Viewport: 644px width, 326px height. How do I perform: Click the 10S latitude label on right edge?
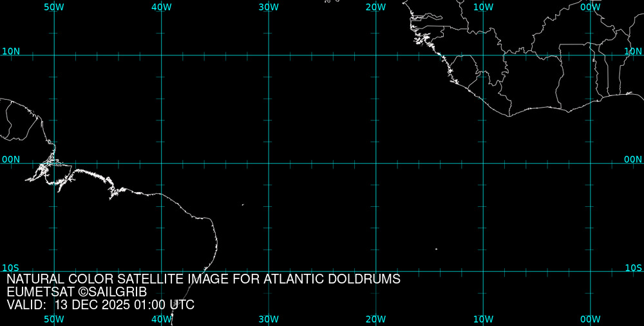coord(633,267)
